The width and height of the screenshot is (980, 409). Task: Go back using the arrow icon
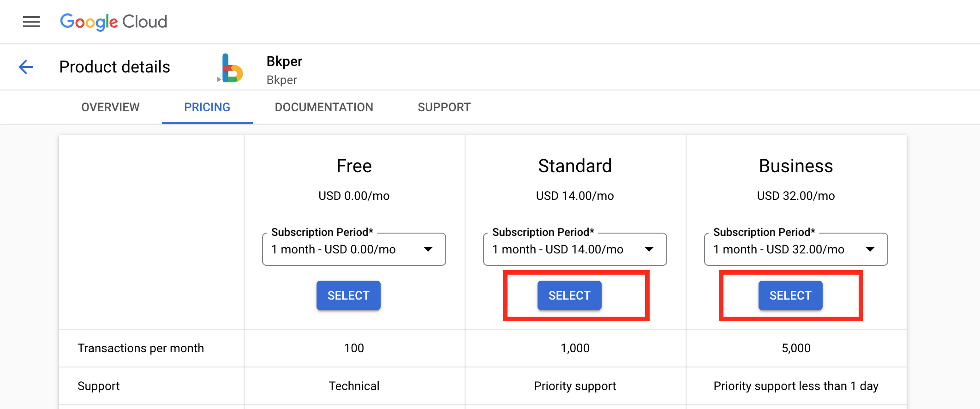point(26,67)
